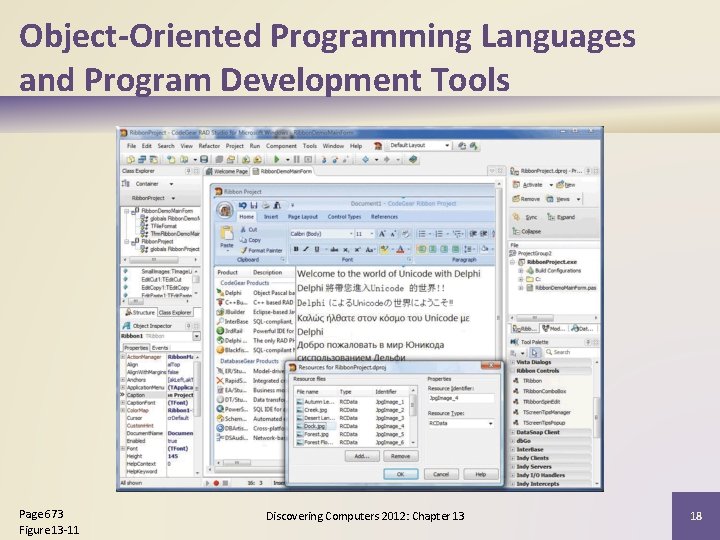
Task: Open the Default Layout dropdown
Action: coord(447,146)
